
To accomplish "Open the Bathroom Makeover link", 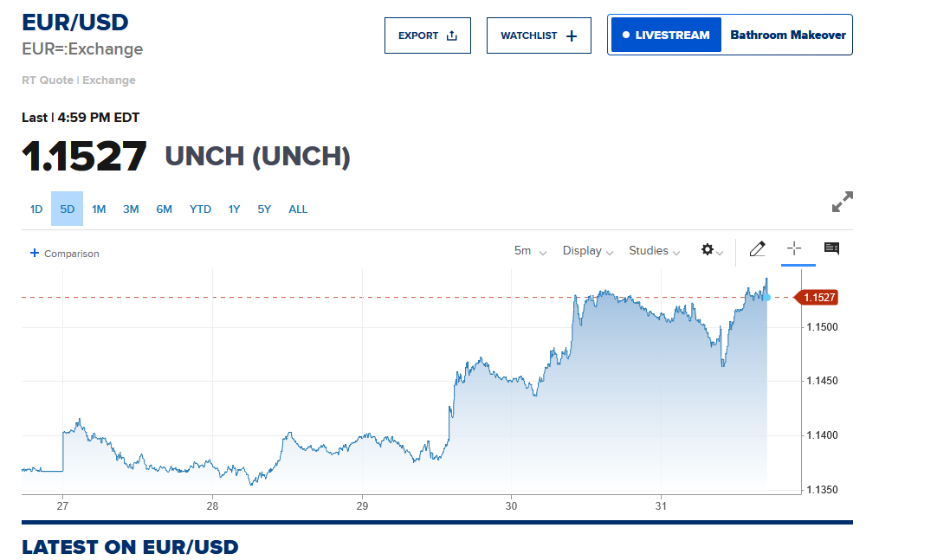I will point(788,35).
